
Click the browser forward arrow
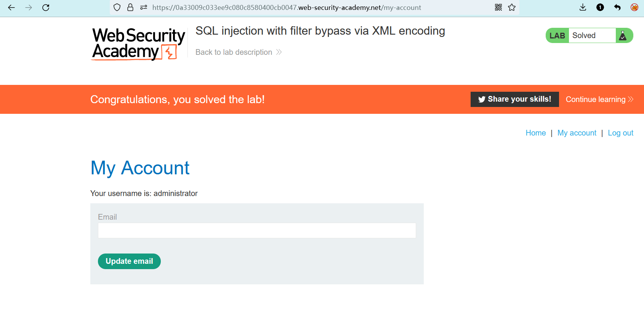29,8
